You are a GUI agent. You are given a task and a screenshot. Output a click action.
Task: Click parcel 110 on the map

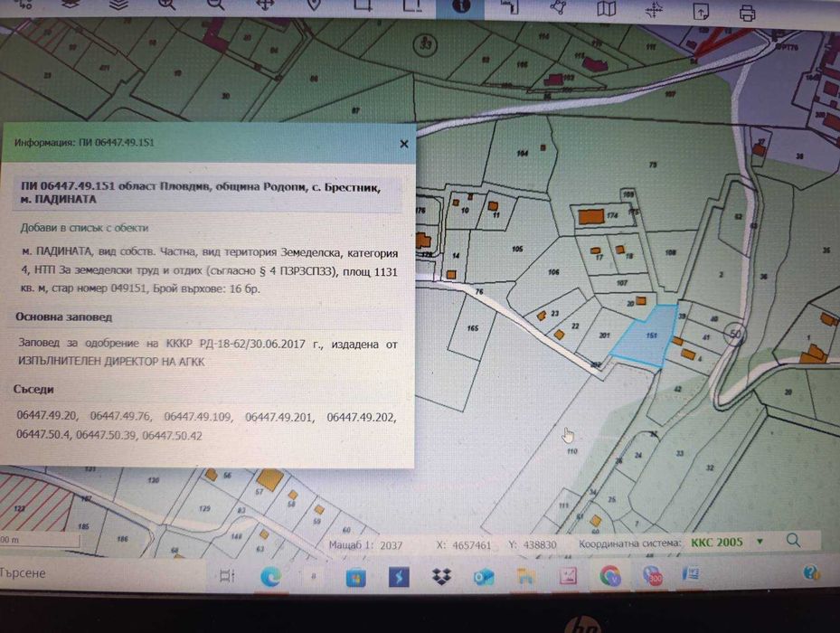click(572, 451)
